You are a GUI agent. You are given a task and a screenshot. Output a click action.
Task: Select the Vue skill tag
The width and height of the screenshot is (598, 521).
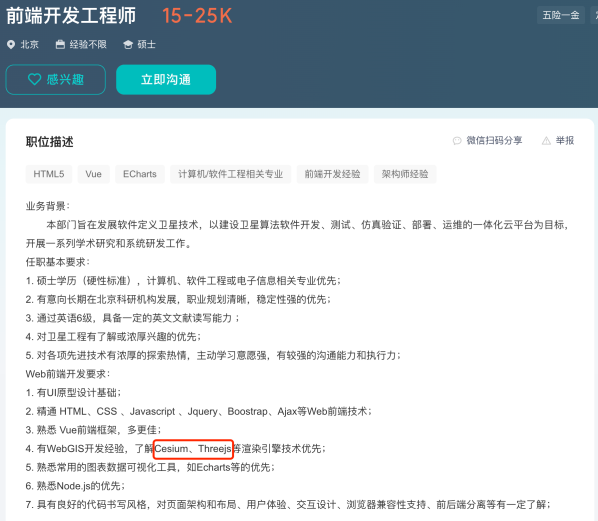[93, 174]
